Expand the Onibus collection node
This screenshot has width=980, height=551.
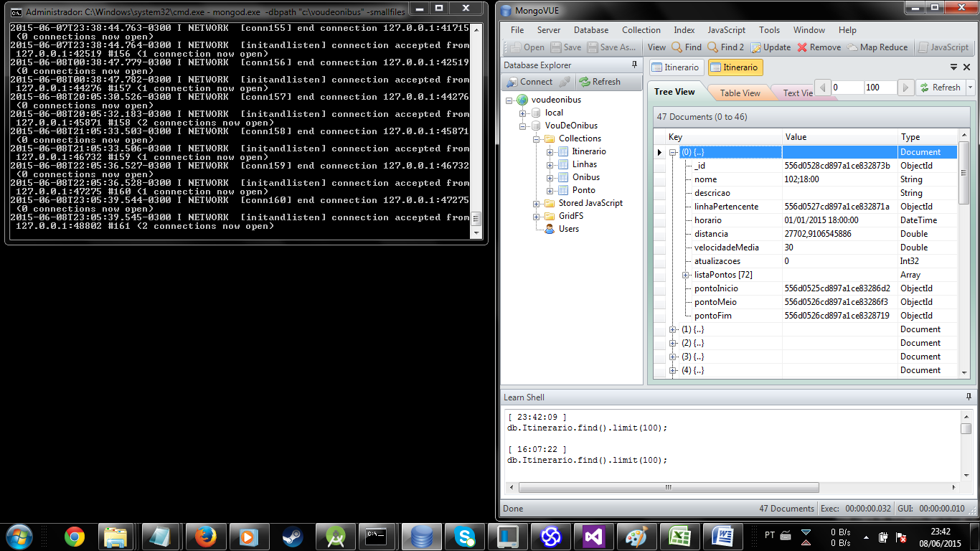click(x=550, y=177)
